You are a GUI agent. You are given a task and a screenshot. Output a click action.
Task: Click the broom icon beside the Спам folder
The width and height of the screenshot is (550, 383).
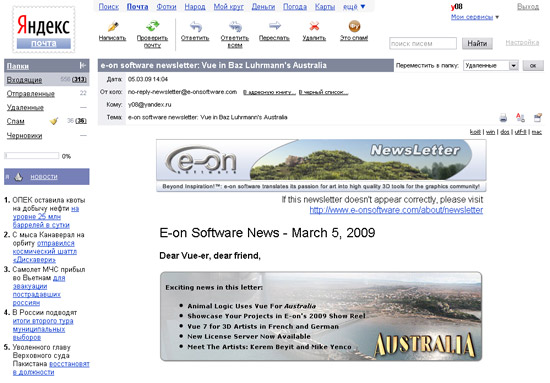click(54, 121)
